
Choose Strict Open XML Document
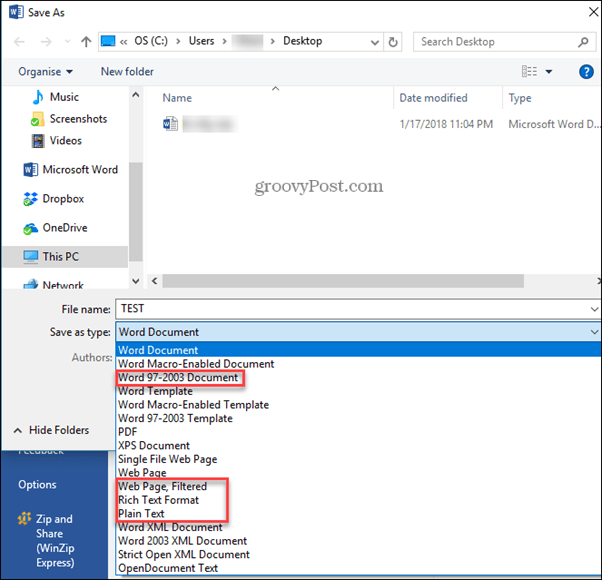[184, 555]
